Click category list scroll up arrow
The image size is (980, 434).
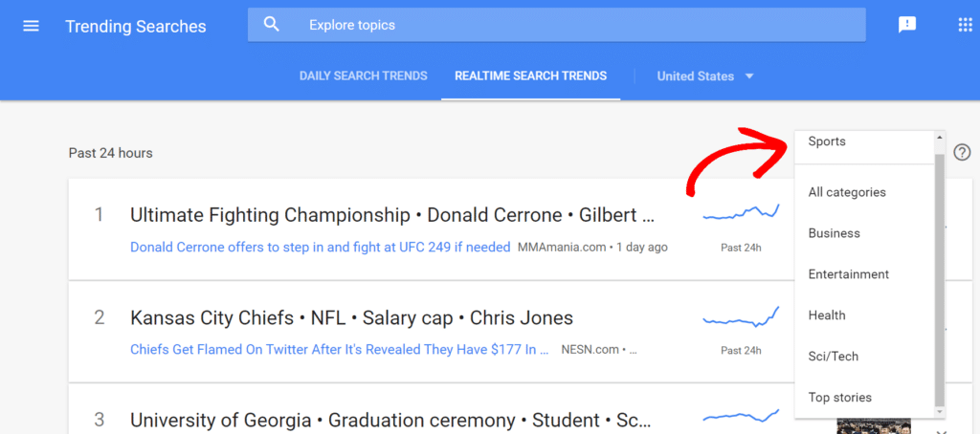click(940, 136)
